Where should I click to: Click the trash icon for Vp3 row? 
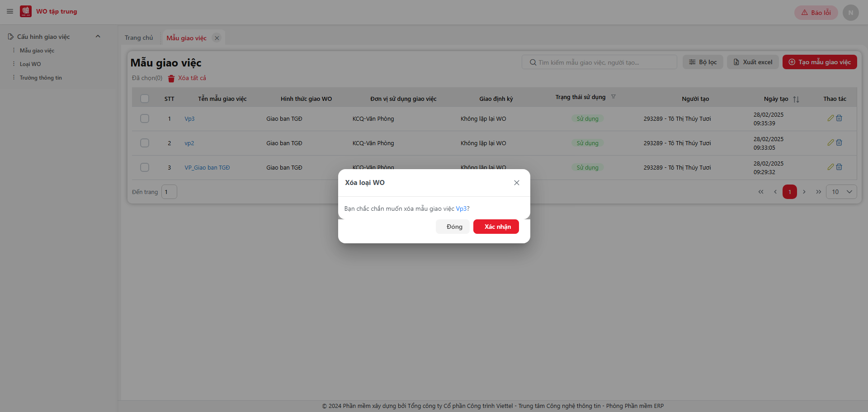point(839,118)
